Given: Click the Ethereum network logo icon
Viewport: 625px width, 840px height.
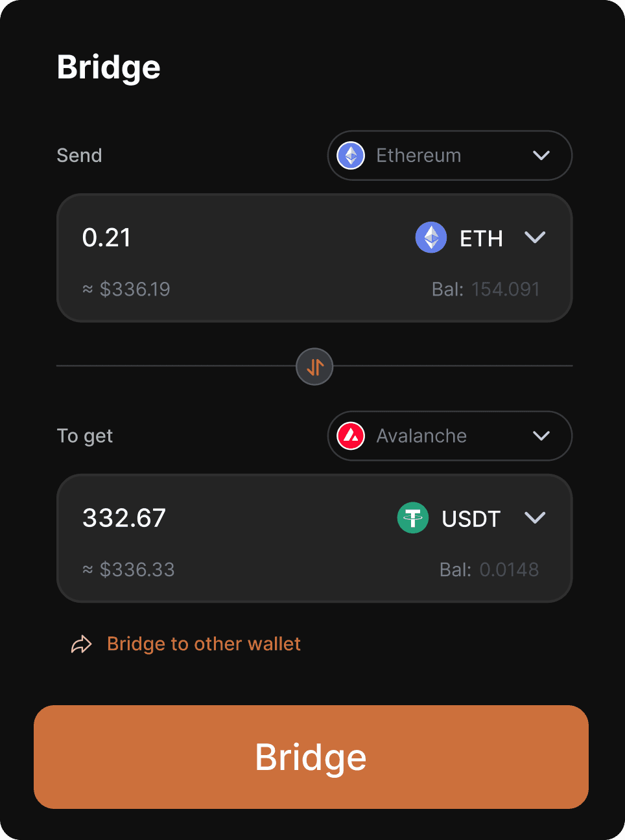Looking at the screenshot, I should coord(351,156).
